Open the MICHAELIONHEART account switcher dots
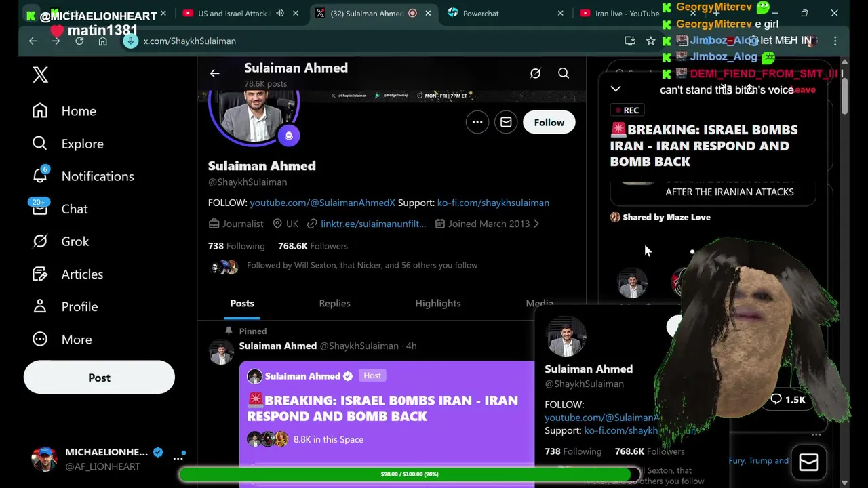 (178, 458)
